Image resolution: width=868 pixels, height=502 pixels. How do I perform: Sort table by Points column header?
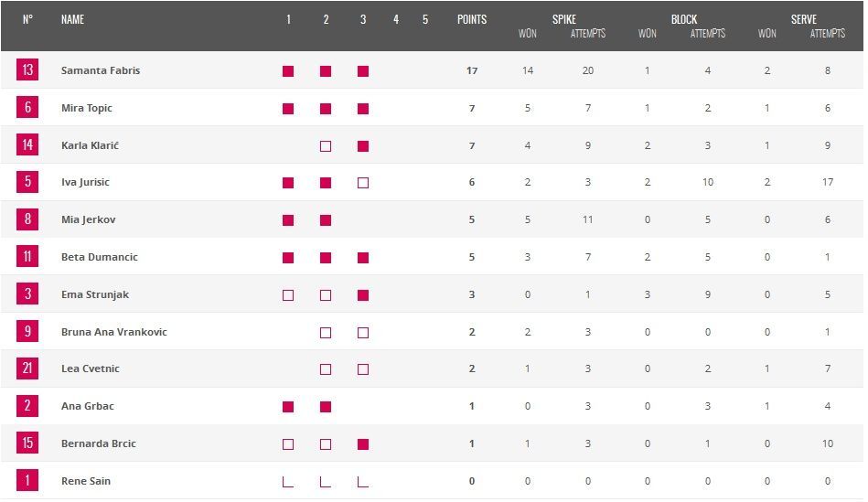pyautogui.click(x=472, y=19)
